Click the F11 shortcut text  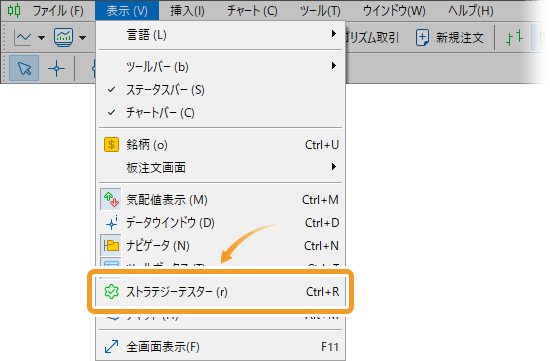point(330,347)
